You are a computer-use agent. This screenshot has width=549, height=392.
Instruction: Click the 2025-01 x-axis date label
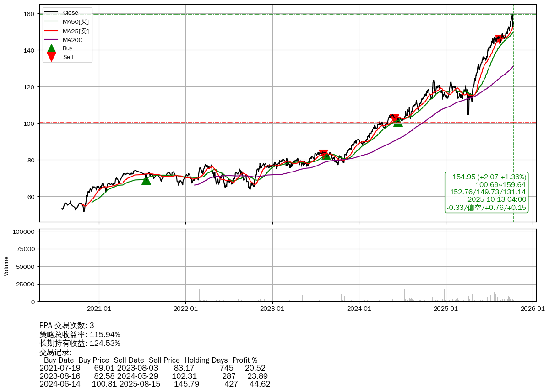(x=446, y=308)
